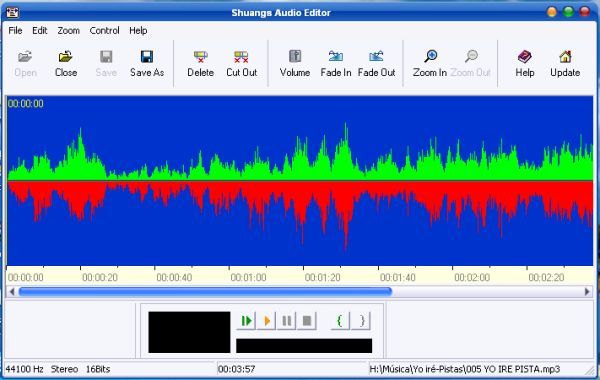Image resolution: width=600 pixels, height=380 pixels.
Task: Click the Shuangs Audio Editor title text
Action: click(281, 13)
